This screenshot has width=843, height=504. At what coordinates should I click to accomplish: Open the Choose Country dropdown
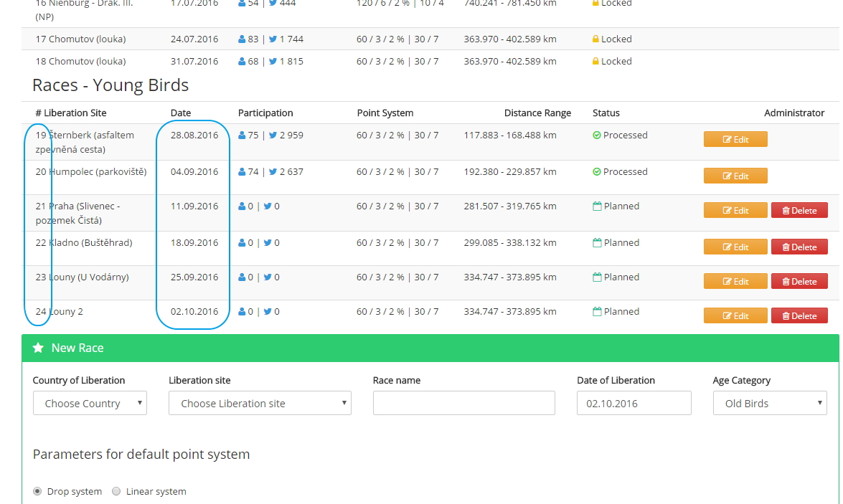90,403
